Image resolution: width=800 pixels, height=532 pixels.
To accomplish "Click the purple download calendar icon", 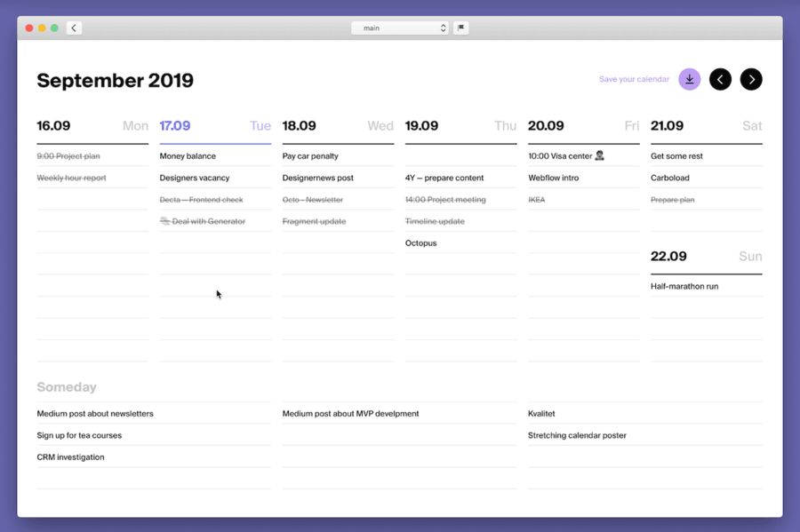I will click(689, 80).
